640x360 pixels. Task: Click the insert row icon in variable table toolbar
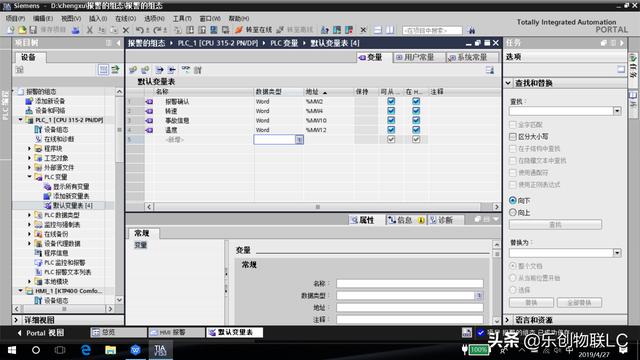pyautogui.click(x=133, y=70)
